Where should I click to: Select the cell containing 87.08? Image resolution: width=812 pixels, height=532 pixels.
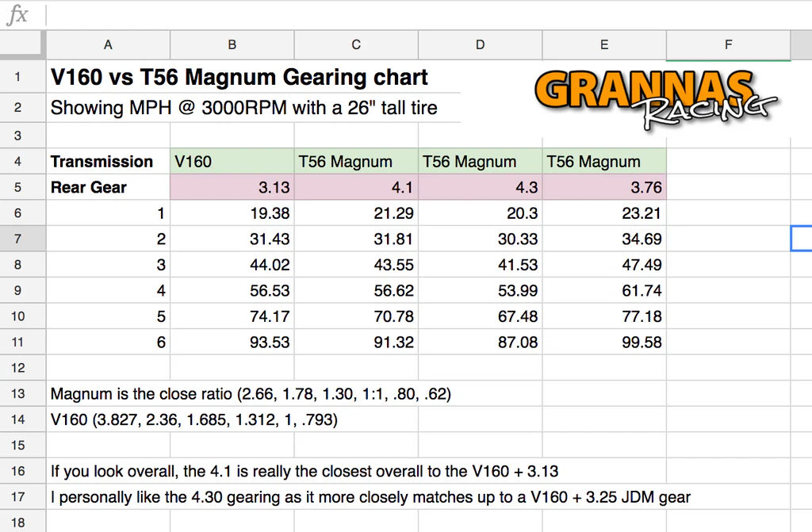coord(480,342)
